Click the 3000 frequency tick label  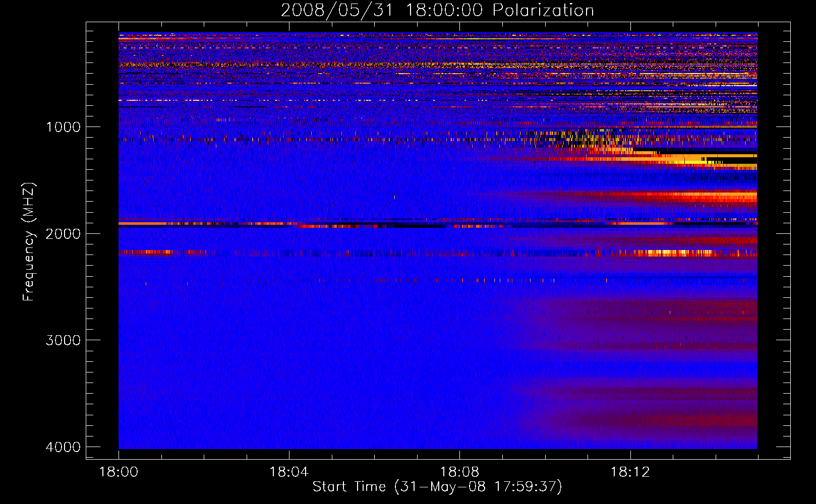pyautogui.click(x=63, y=340)
